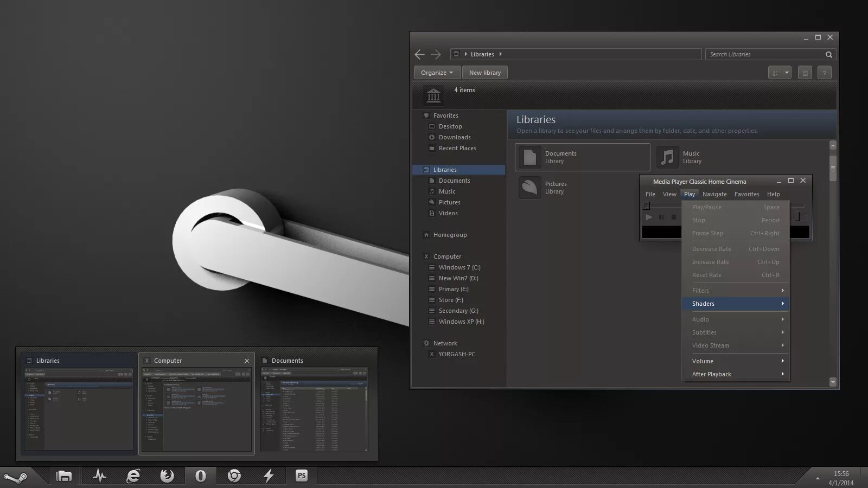Viewport: 868px width, 488px height.
Task: Open Recent Places in Favorites
Action: coord(457,148)
